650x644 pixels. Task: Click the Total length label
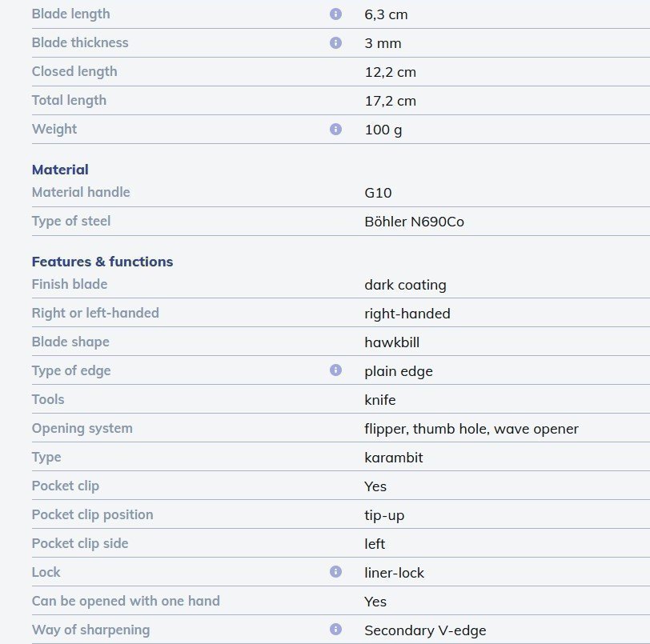pyautogui.click(x=69, y=101)
